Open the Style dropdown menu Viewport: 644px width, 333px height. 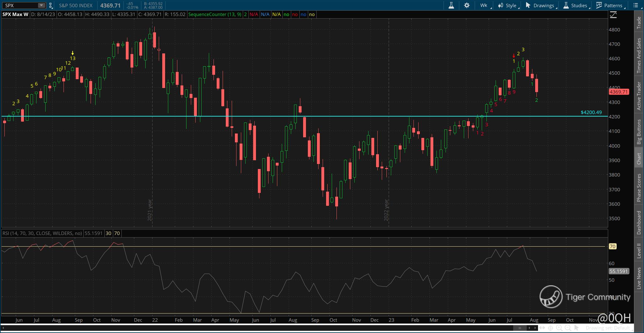tap(507, 5)
